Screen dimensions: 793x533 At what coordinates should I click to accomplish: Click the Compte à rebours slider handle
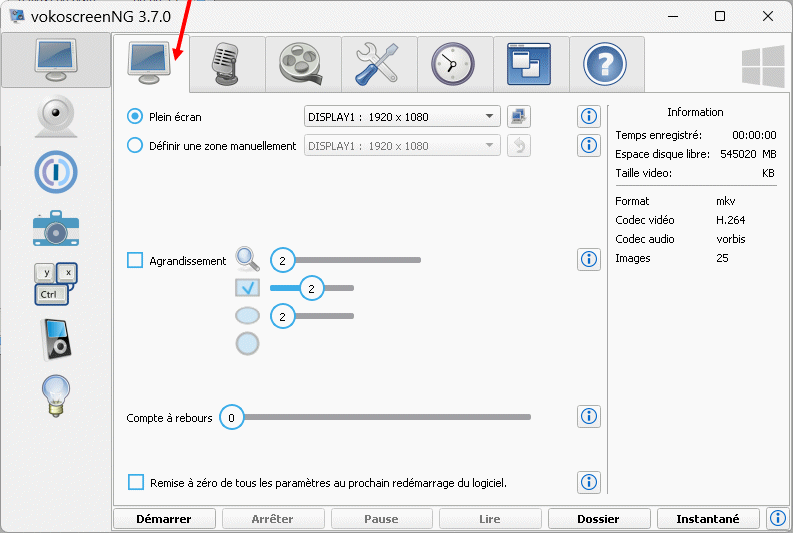click(231, 418)
